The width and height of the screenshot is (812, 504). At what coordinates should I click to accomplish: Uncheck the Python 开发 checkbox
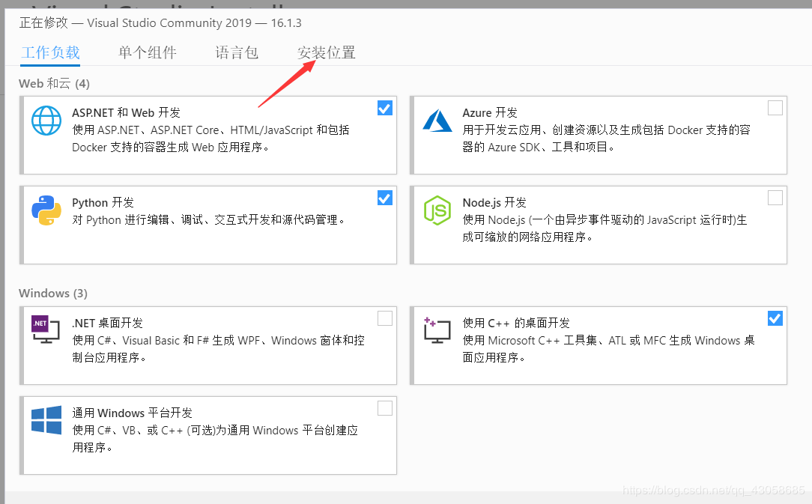click(384, 198)
